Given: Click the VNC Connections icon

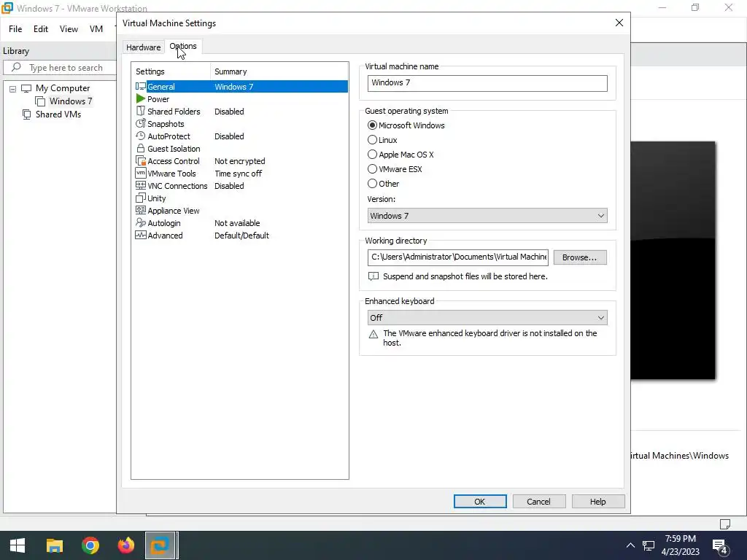Looking at the screenshot, I should pos(141,185).
